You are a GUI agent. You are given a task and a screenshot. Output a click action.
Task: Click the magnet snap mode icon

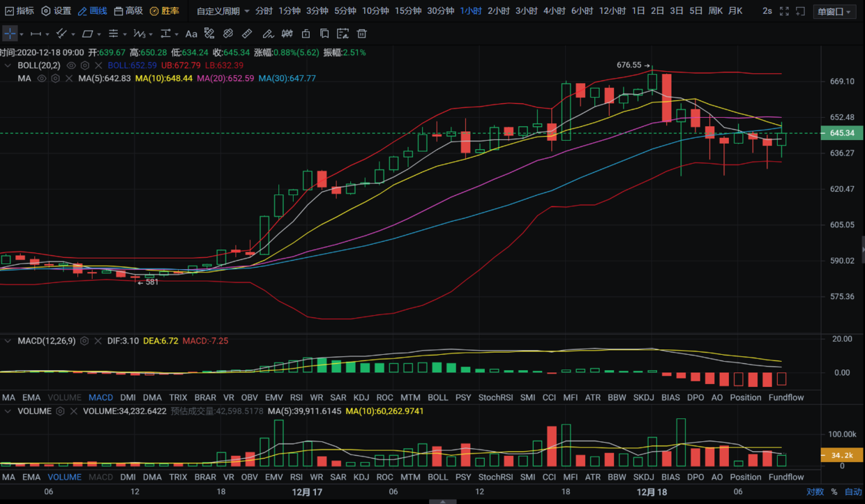(x=210, y=33)
